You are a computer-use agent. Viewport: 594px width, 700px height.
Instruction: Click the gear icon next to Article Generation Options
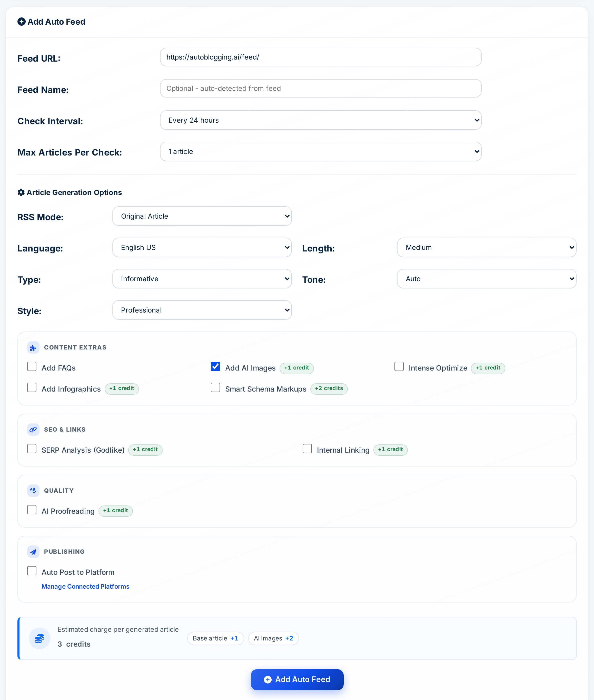pos(21,192)
